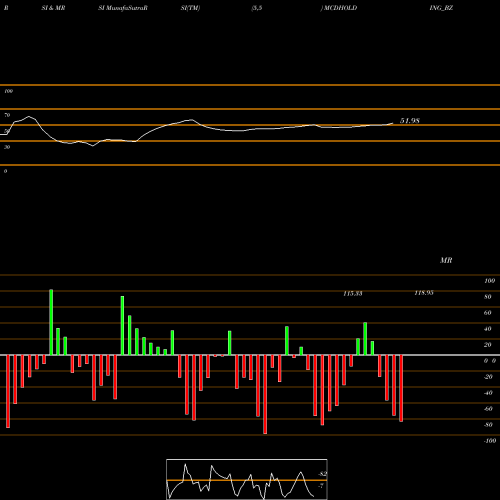
Task: Click the last red MR bar
Action: tap(401, 388)
